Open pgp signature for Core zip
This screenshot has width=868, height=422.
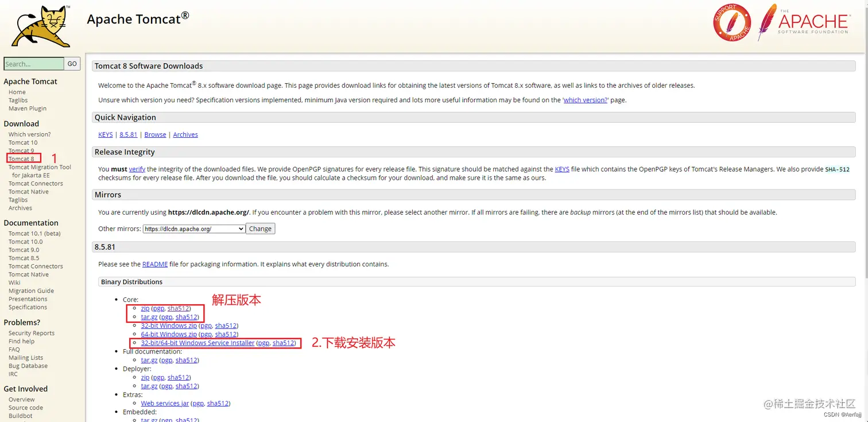[159, 308]
